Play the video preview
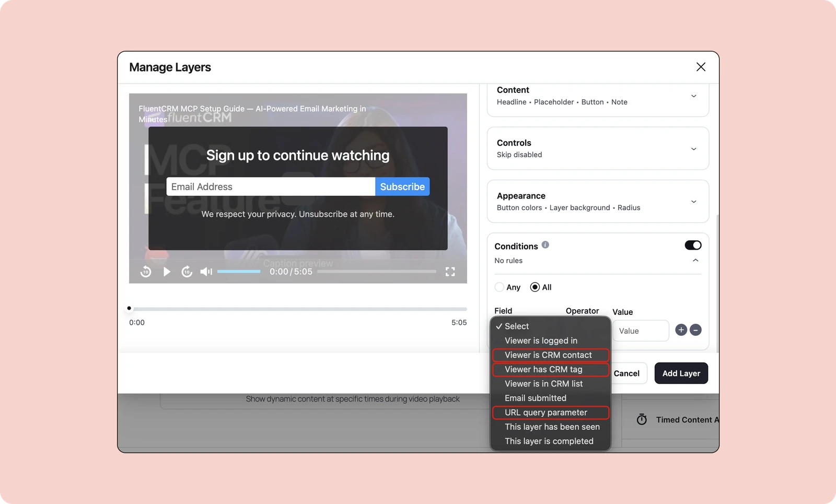This screenshot has height=504, width=836. [167, 272]
